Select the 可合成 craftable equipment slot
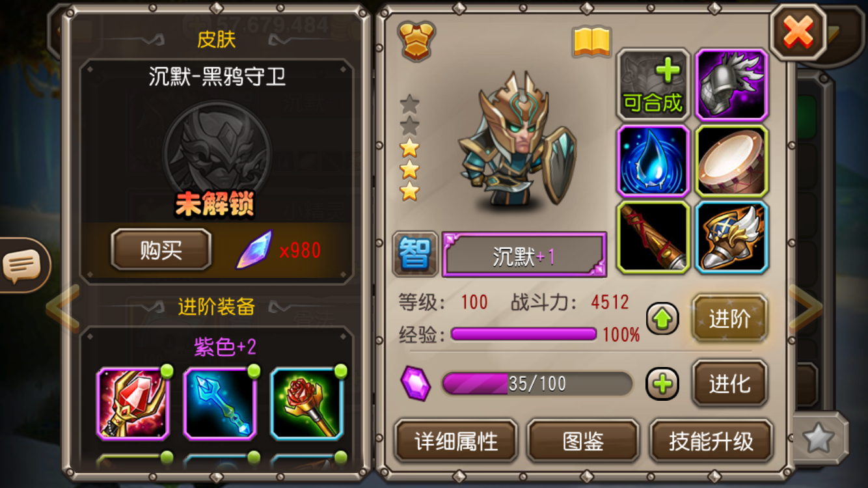Screen dimensions: 868x488 pos(653,84)
